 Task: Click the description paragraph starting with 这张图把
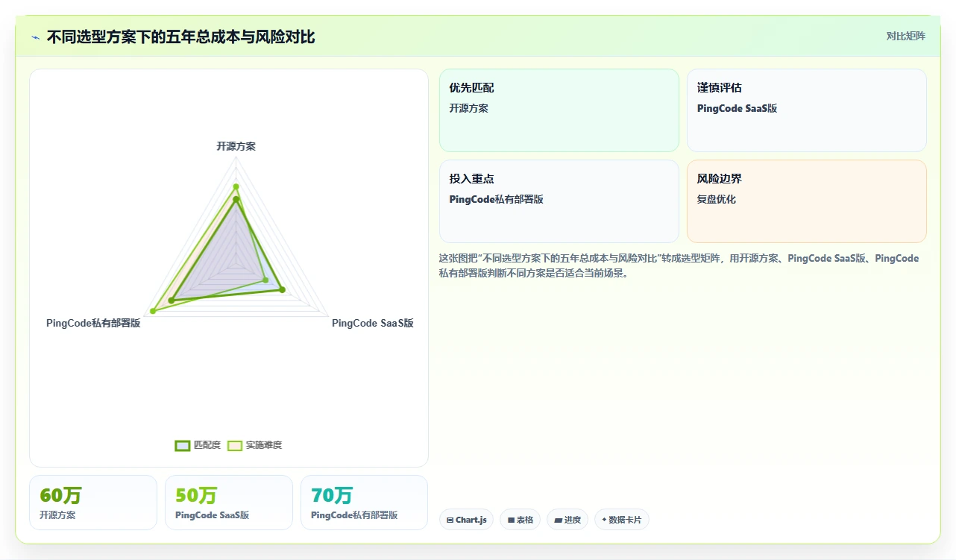click(x=679, y=265)
